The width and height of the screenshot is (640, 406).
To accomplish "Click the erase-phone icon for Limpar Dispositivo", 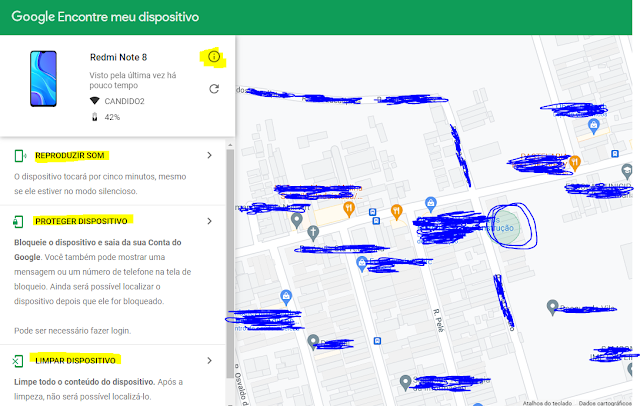I will coord(18,361).
